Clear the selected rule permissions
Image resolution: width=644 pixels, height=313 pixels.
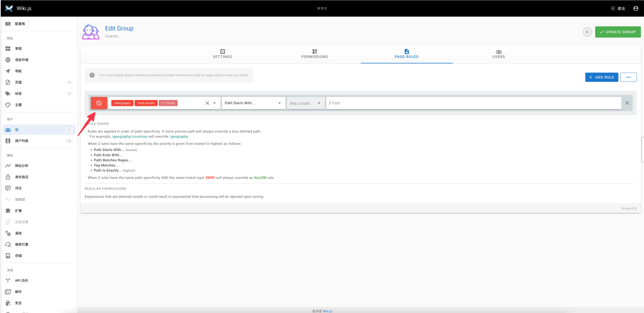[207, 103]
